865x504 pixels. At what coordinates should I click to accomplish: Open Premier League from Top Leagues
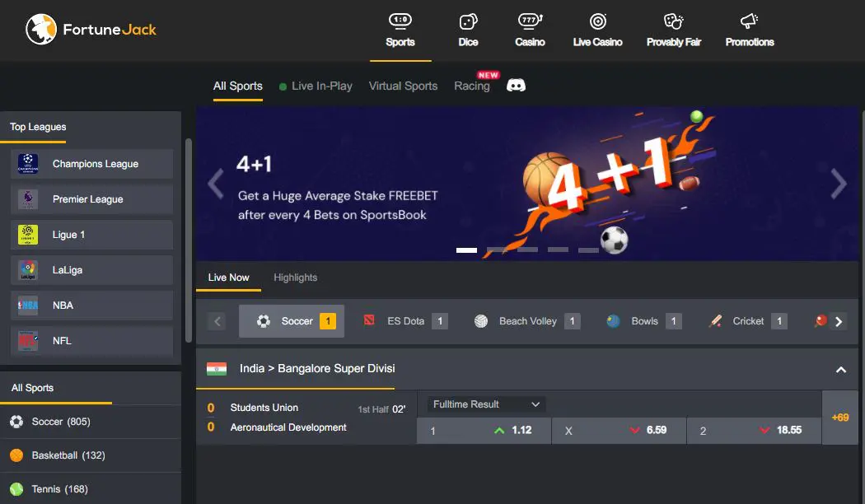click(91, 199)
